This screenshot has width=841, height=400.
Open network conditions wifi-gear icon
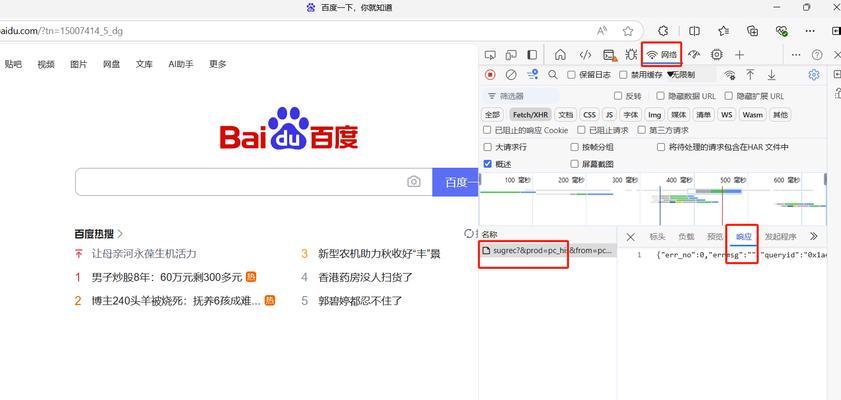click(730, 75)
